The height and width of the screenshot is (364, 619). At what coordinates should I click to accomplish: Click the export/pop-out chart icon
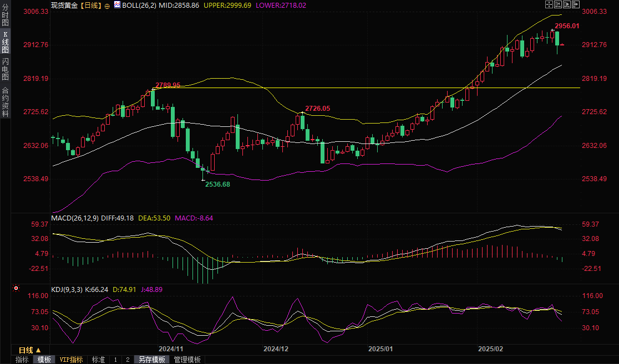pyautogui.click(x=576, y=4)
